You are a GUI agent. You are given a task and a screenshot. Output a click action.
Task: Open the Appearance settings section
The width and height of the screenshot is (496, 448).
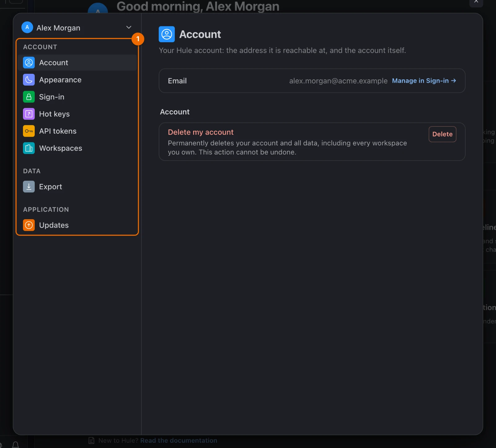pyautogui.click(x=77, y=80)
